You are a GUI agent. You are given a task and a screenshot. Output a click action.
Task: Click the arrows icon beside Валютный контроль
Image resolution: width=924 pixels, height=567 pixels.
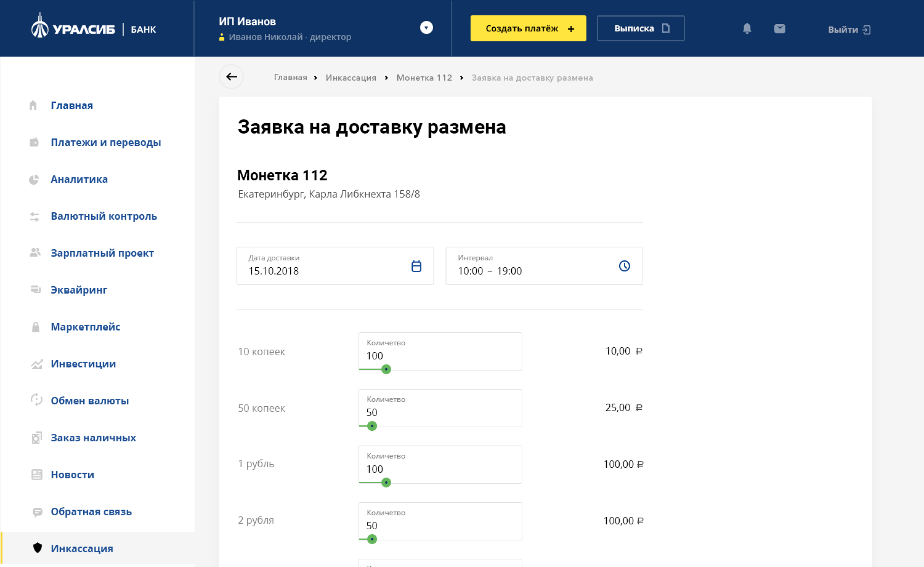pyautogui.click(x=35, y=217)
